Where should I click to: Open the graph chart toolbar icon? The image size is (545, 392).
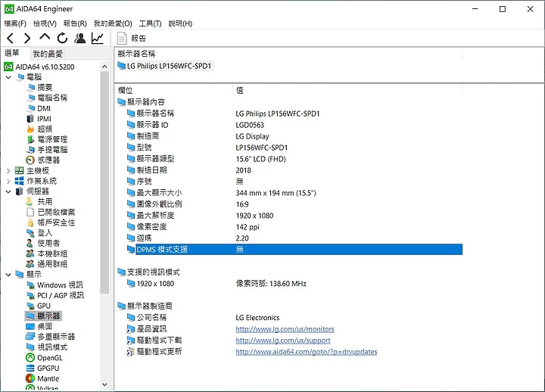click(98, 38)
